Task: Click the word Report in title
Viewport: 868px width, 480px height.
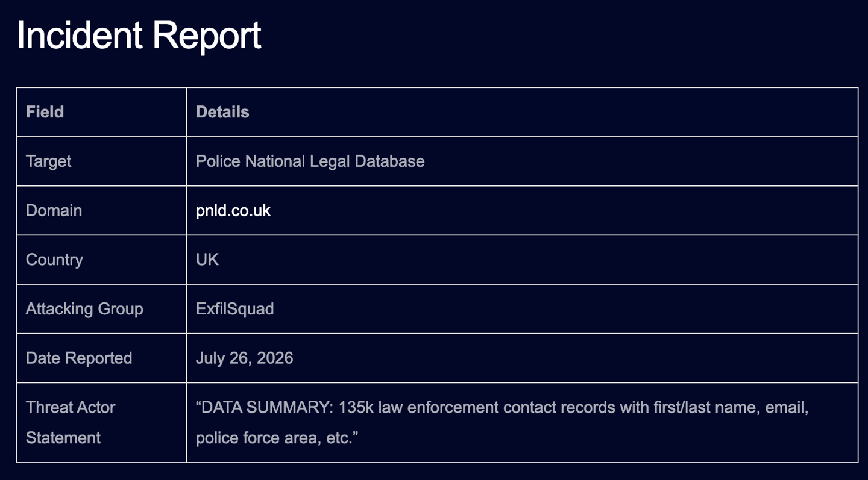Action: pos(206,36)
